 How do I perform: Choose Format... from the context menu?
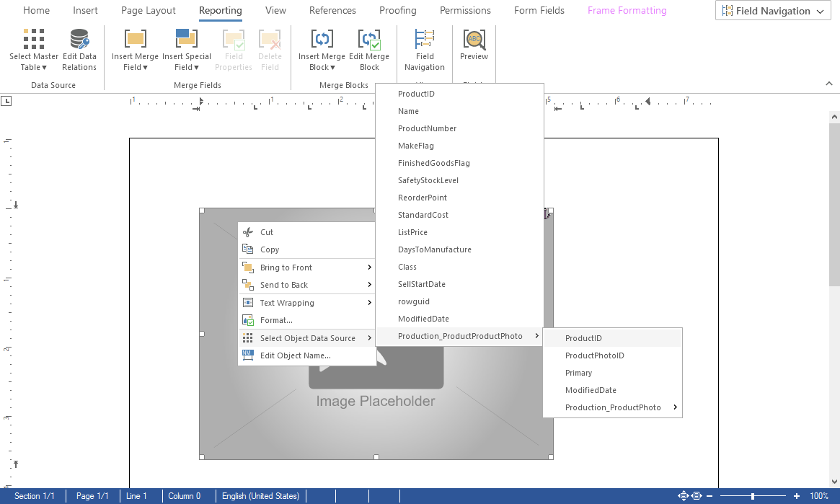[x=306, y=320]
